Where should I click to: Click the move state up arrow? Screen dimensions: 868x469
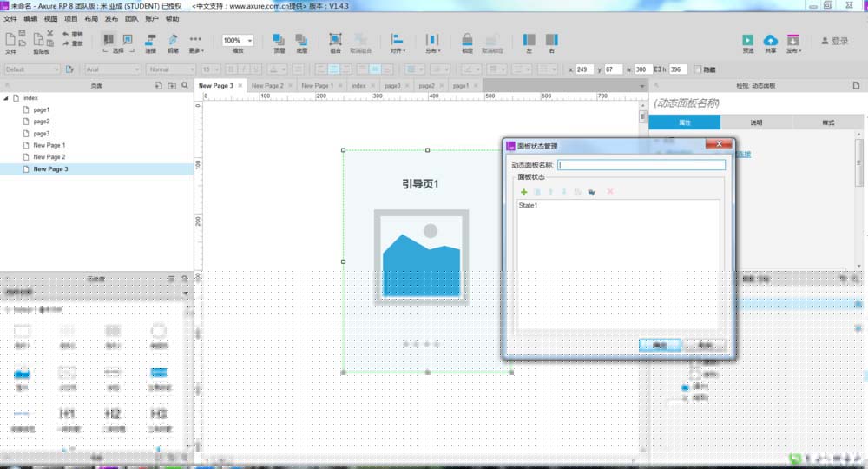tap(551, 192)
